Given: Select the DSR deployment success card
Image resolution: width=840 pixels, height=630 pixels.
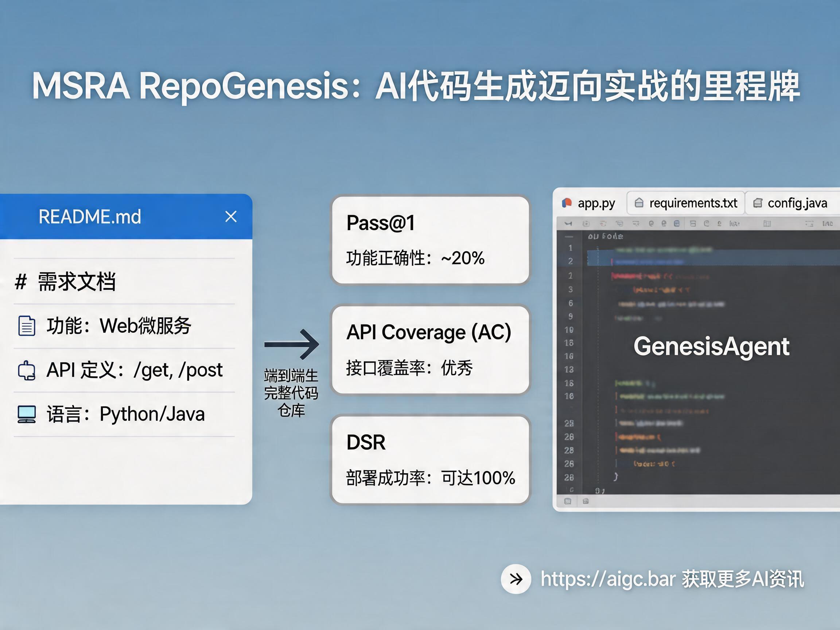Looking at the screenshot, I should (x=430, y=459).
